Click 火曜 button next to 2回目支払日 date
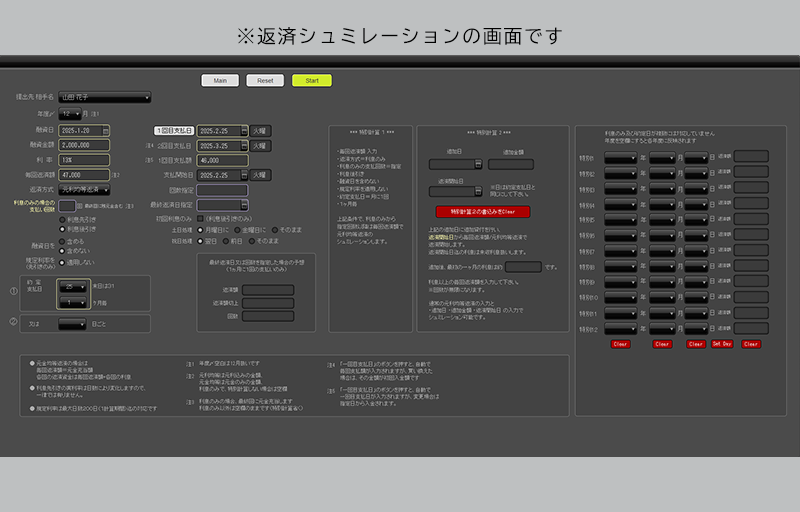Image resolution: width=800 pixels, height=512 pixels. (x=260, y=146)
